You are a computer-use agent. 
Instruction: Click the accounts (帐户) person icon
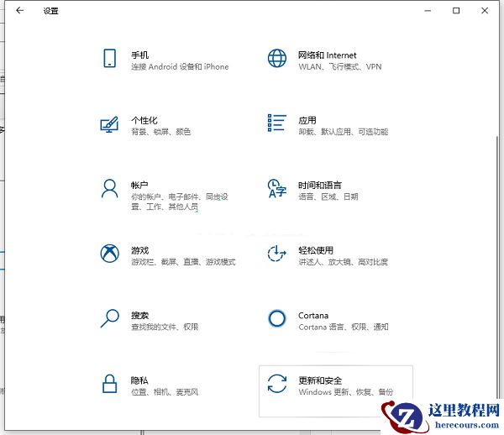click(109, 189)
